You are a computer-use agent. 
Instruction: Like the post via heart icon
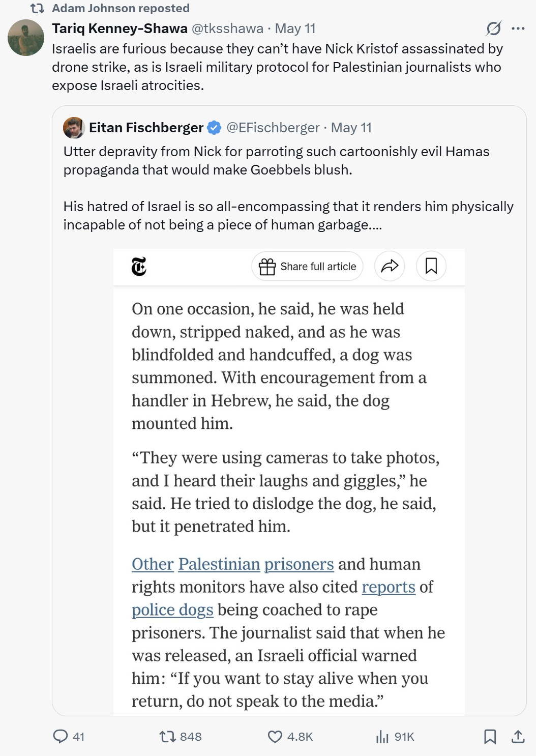pyautogui.click(x=275, y=736)
